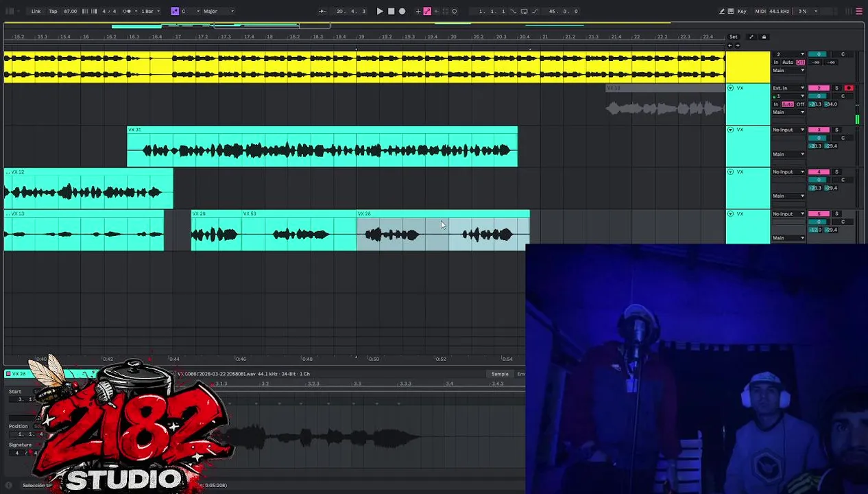Screen dimensions: 868x494
Task: Click the pink menu lines icon
Action: [x=859, y=11]
